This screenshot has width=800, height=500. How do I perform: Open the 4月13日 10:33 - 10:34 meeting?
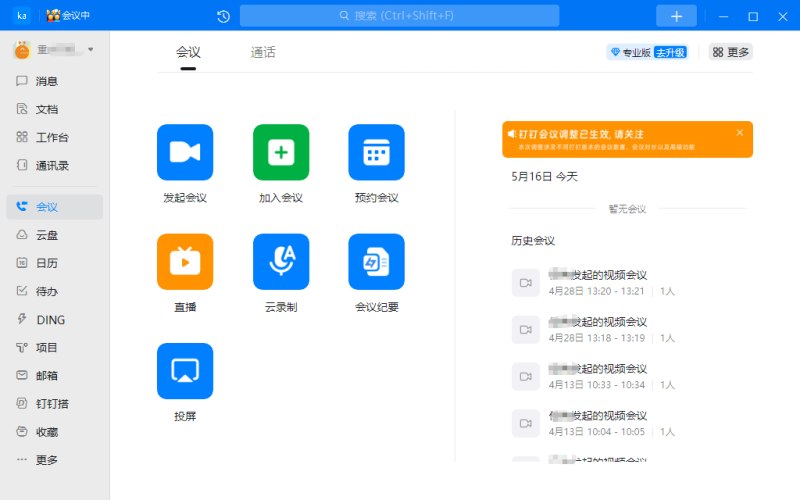pyautogui.click(x=631, y=377)
